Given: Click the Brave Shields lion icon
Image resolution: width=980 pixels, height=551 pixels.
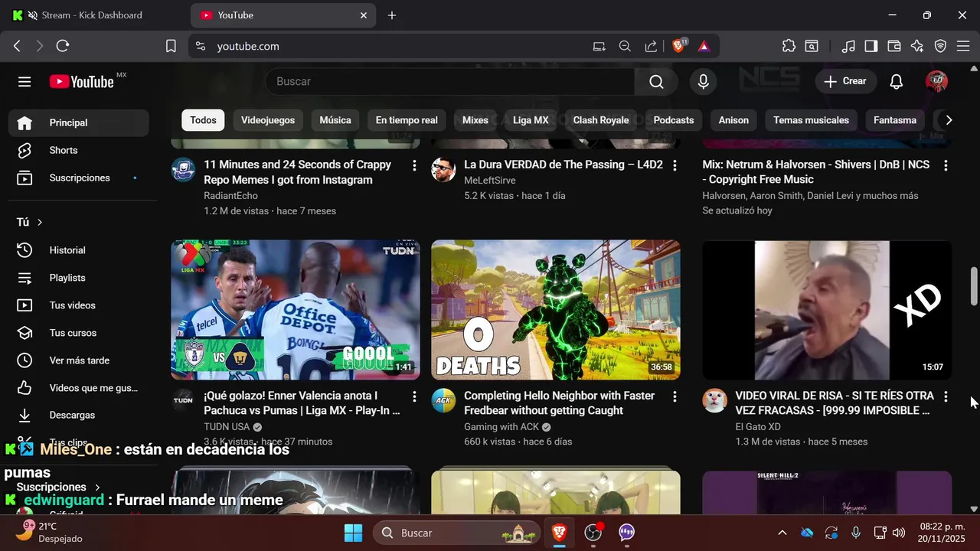Looking at the screenshot, I should 679,46.
